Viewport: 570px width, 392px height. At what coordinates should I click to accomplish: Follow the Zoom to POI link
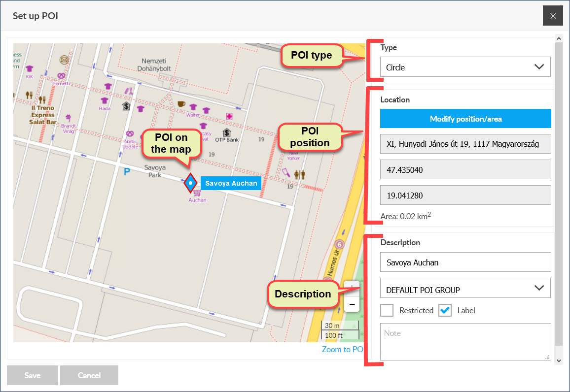[x=342, y=349]
